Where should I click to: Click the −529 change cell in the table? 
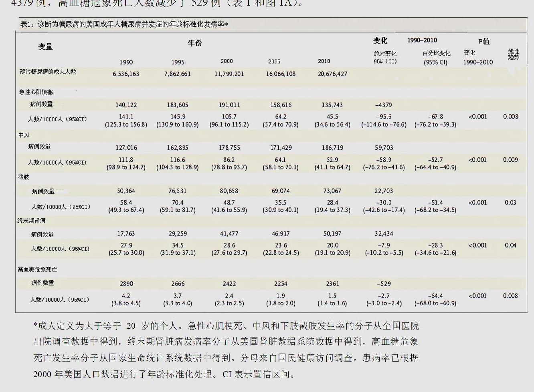click(x=384, y=283)
